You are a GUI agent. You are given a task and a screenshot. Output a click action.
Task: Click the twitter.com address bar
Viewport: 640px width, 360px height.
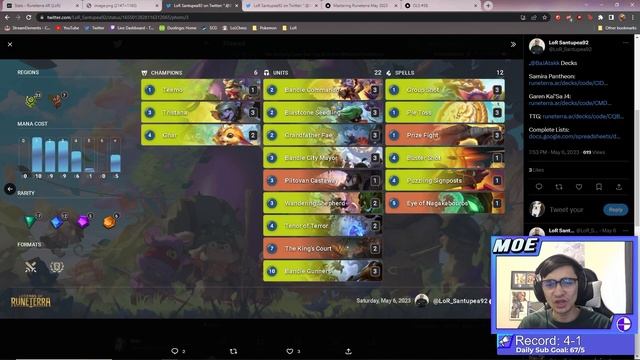click(x=278, y=18)
